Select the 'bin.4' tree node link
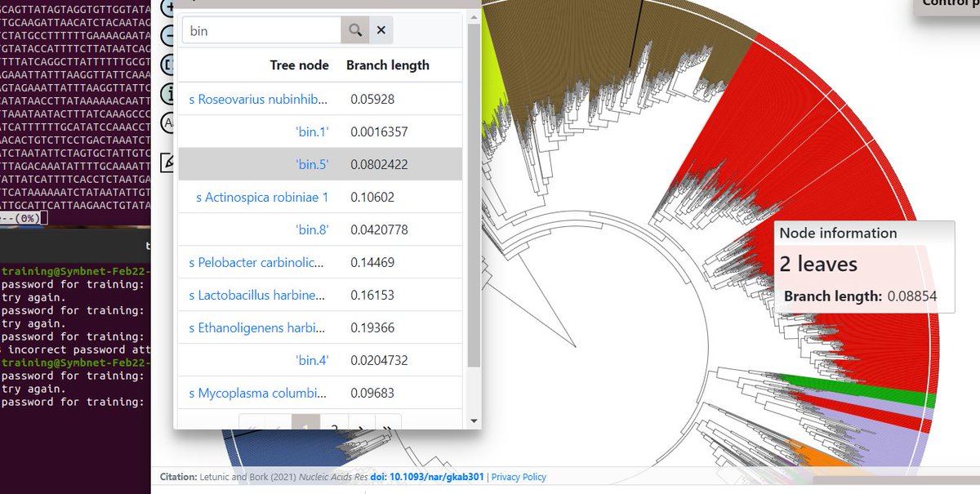This screenshot has width=980, height=494. click(311, 360)
